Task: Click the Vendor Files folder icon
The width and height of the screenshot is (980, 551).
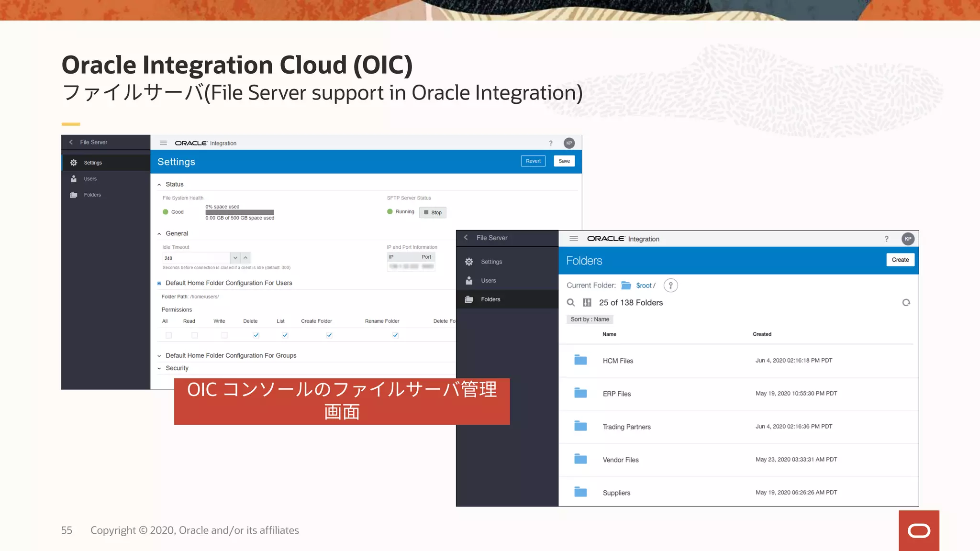Action: [x=580, y=459]
